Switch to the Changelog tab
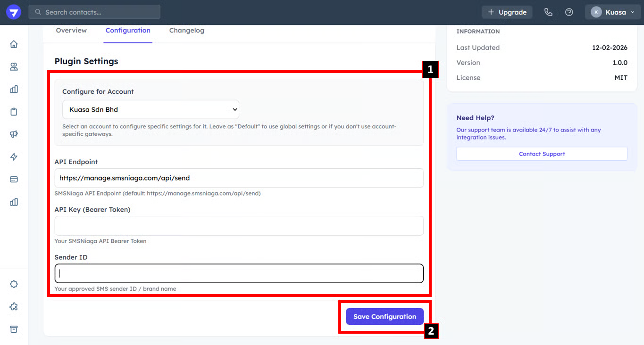The width and height of the screenshot is (644, 345). [187, 31]
